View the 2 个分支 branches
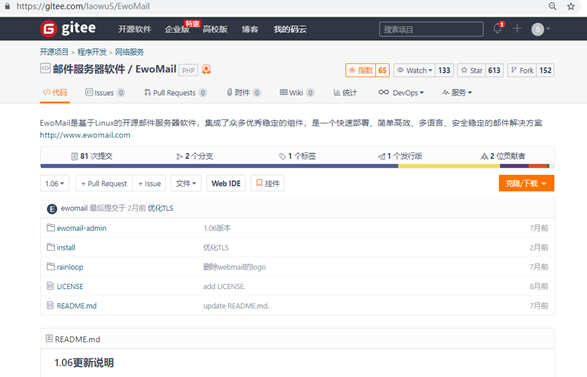The image size is (587, 377). click(x=194, y=156)
